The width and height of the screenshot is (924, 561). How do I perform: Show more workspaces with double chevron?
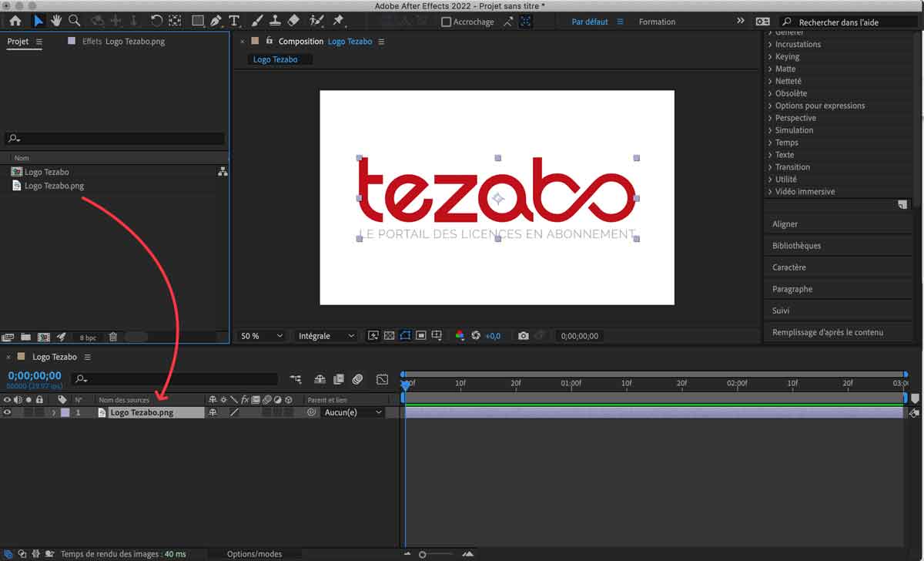point(741,21)
